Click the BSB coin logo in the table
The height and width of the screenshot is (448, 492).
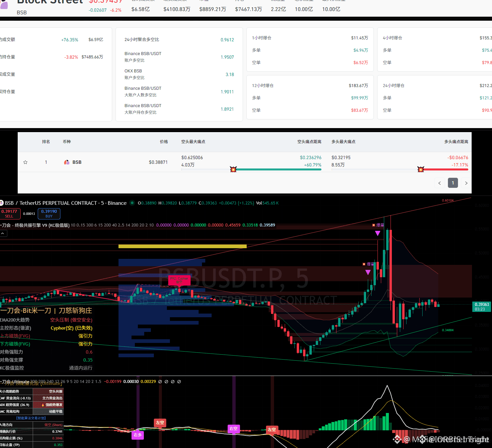(x=67, y=162)
